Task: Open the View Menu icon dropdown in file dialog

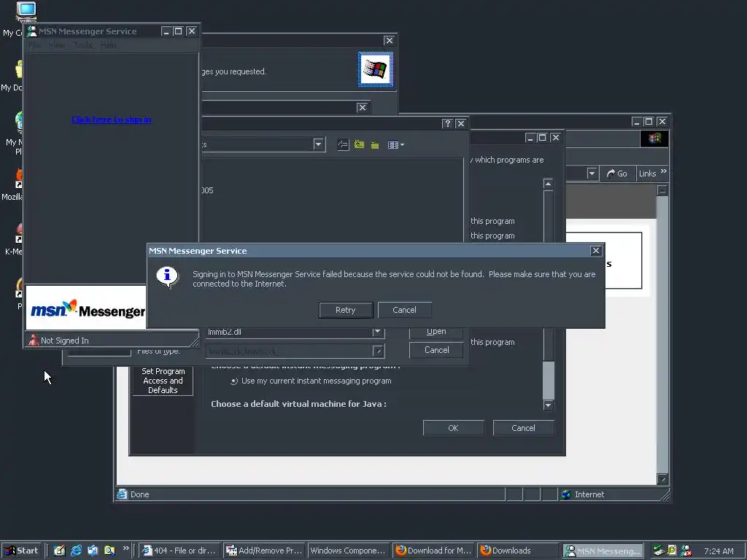Action: [395, 145]
